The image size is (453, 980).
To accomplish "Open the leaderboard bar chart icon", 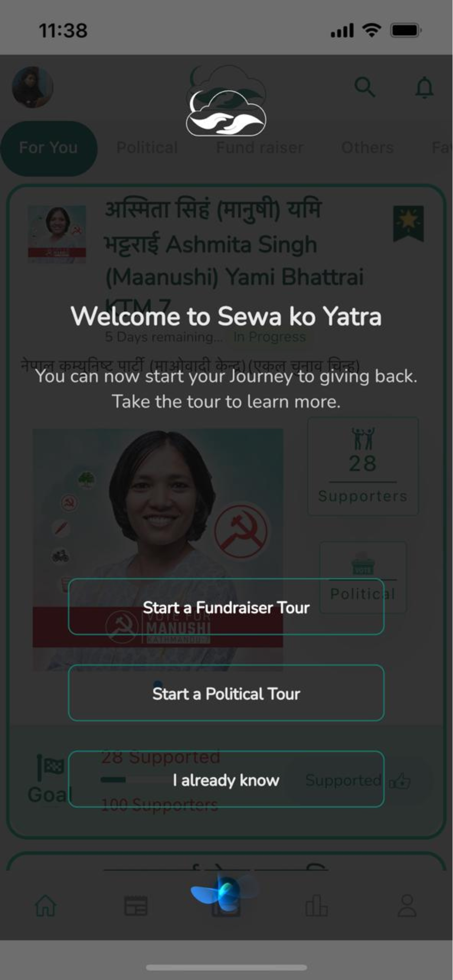I will [316, 906].
